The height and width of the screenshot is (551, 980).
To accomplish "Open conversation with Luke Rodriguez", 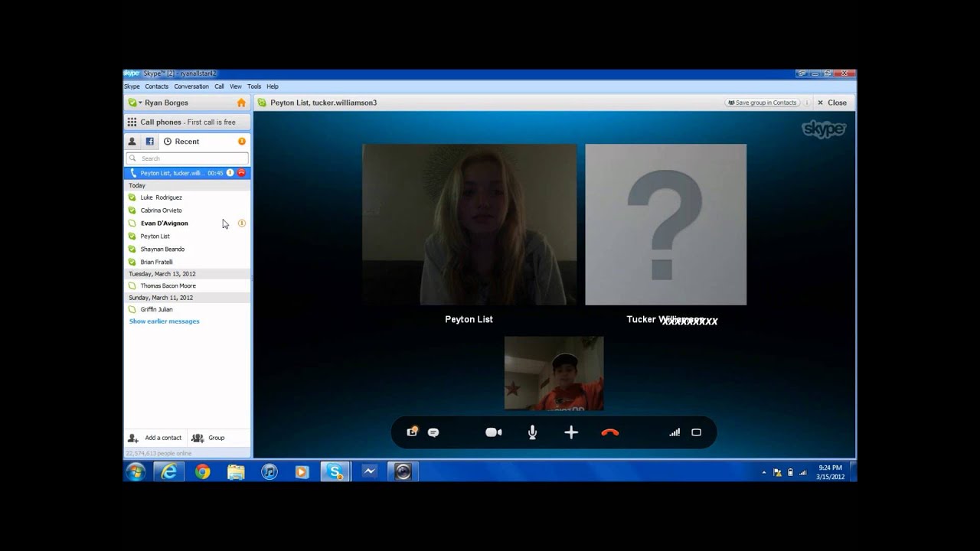I will pyautogui.click(x=187, y=197).
